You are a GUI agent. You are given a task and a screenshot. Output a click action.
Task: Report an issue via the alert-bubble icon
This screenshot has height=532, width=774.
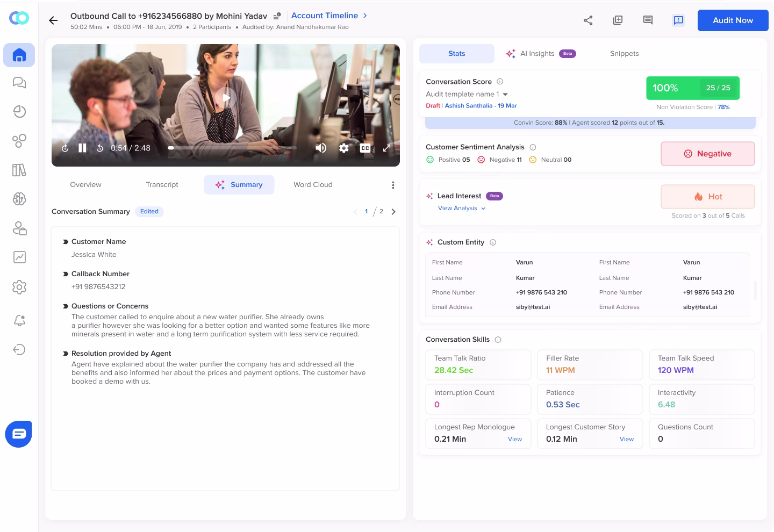(678, 20)
